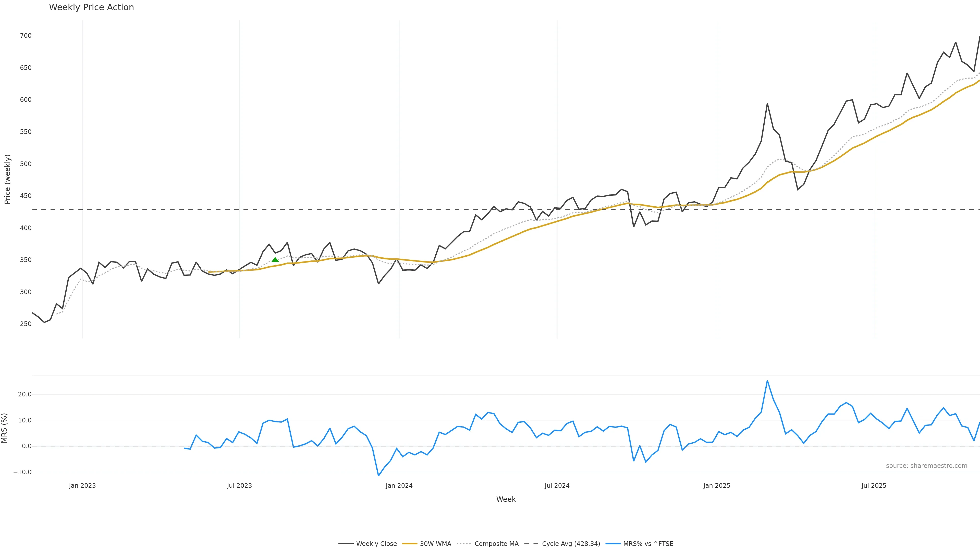Click the Weekly Price Action chart title
Viewport: 980px width, 551px height.
click(91, 7)
